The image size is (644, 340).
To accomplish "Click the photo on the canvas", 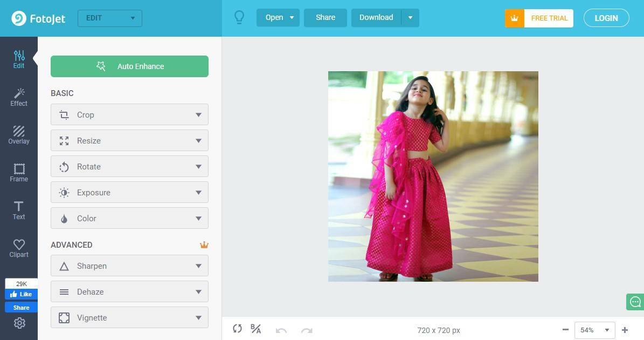I will pos(433,176).
